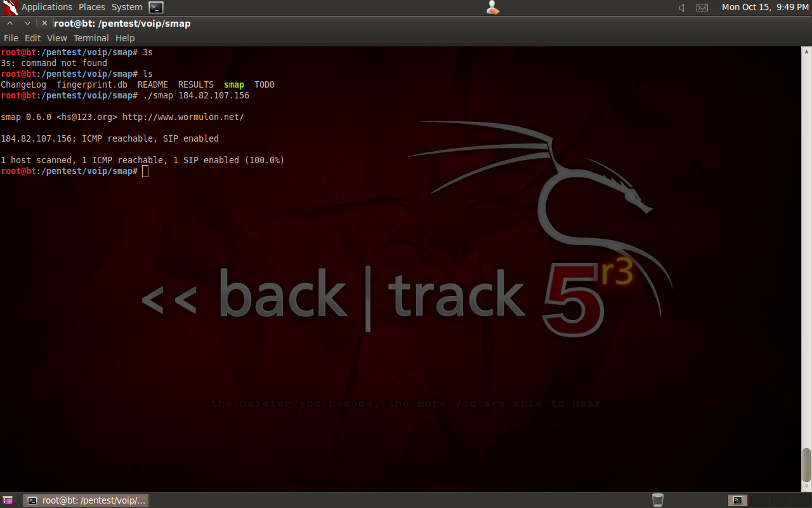Click the terminal vertical scrollbar handle
This screenshot has height=508, width=812.
[x=806, y=465]
